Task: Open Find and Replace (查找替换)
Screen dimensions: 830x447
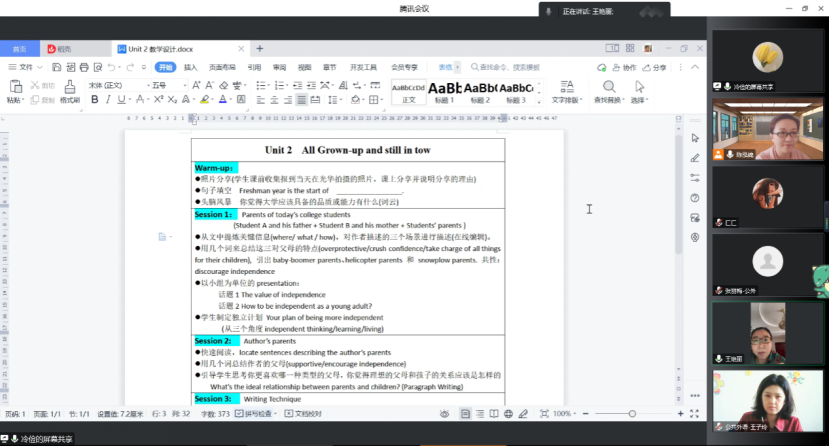Action: pos(609,87)
